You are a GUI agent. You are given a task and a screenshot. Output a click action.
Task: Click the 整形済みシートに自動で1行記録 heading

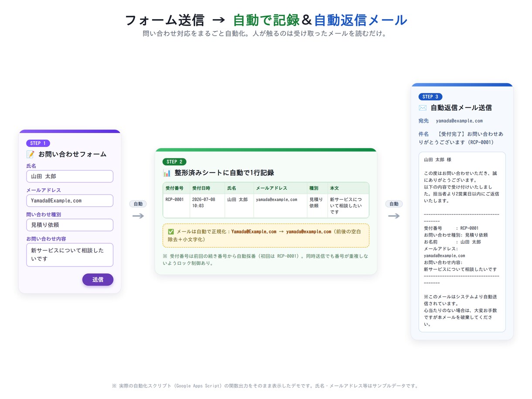coord(225,173)
